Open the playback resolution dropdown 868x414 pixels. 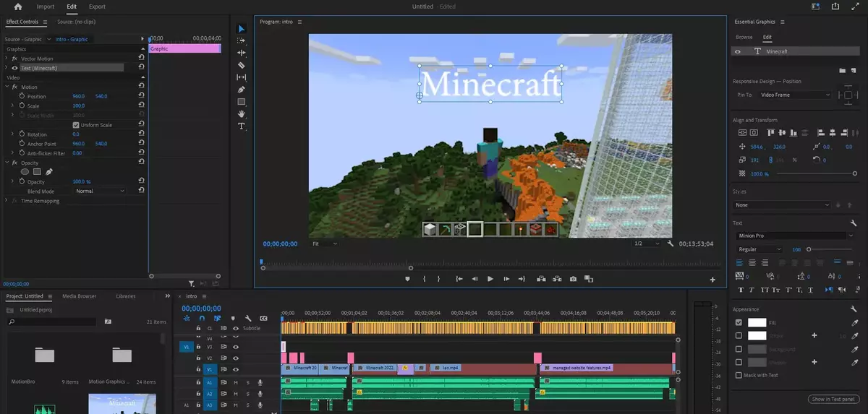coord(647,244)
